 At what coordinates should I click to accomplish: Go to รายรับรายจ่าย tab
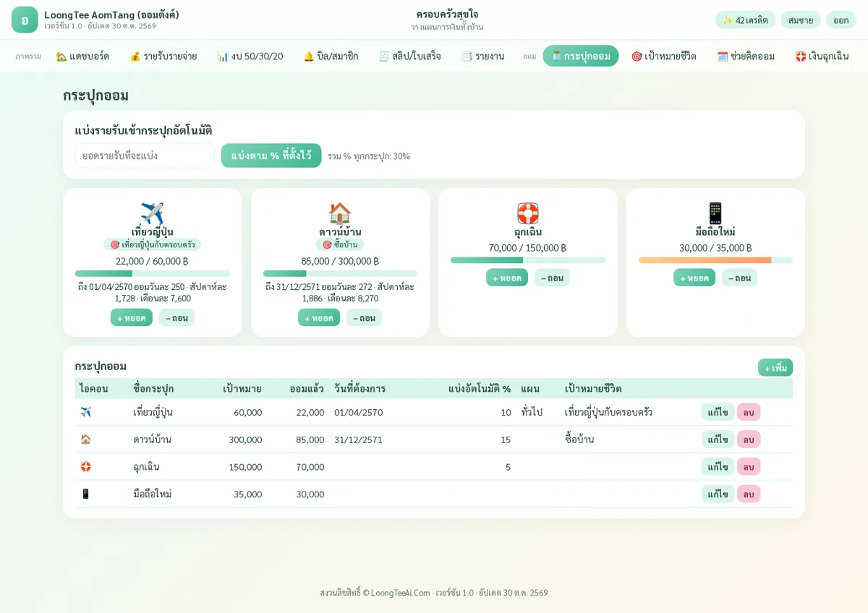(163, 56)
